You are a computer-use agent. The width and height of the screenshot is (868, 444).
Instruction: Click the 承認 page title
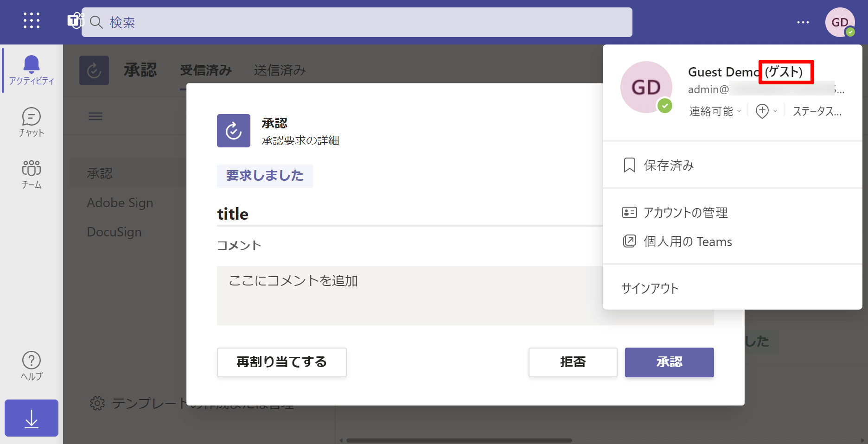point(140,70)
